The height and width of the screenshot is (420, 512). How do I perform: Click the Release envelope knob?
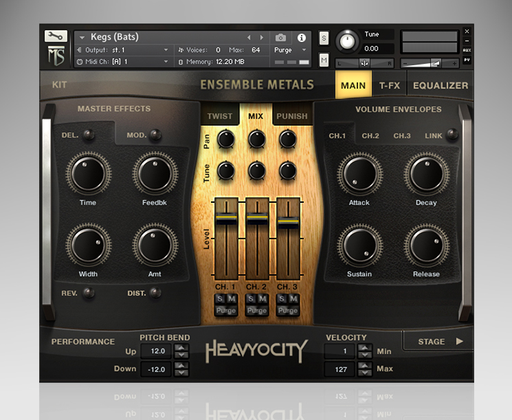click(x=427, y=245)
